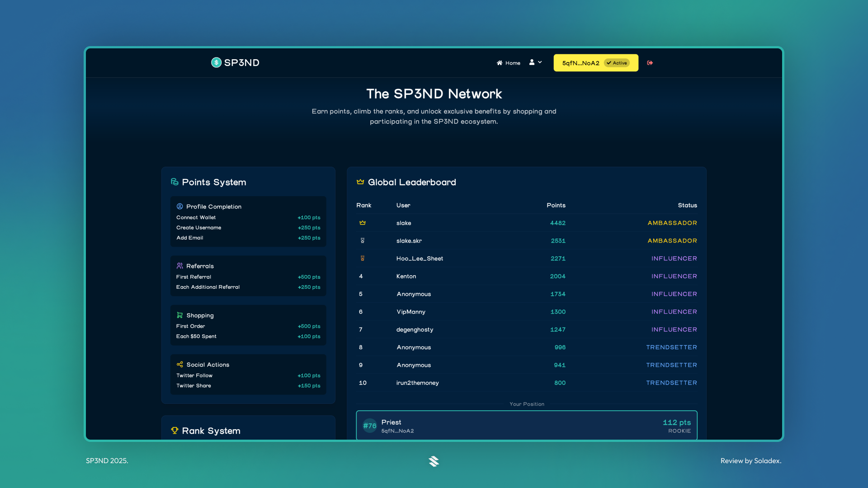Click the 5qfN...NoA2 wallet button
This screenshot has width=868, height=488.
[x=580, y=63]
